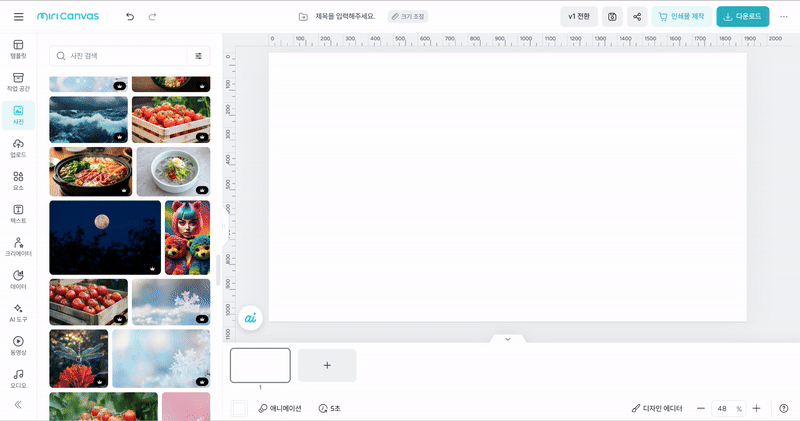Select the dragonfly on red flower photo

(x=79, y=359)
